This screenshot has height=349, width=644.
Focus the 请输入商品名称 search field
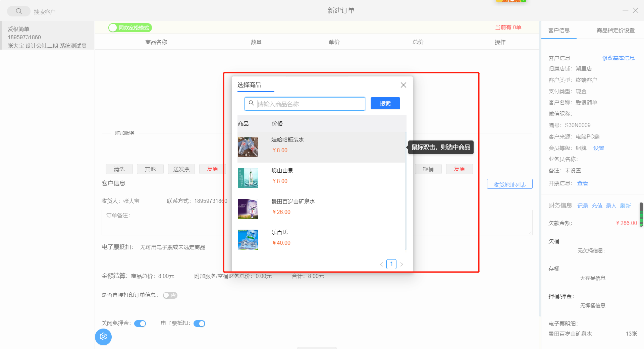[309, 104]
